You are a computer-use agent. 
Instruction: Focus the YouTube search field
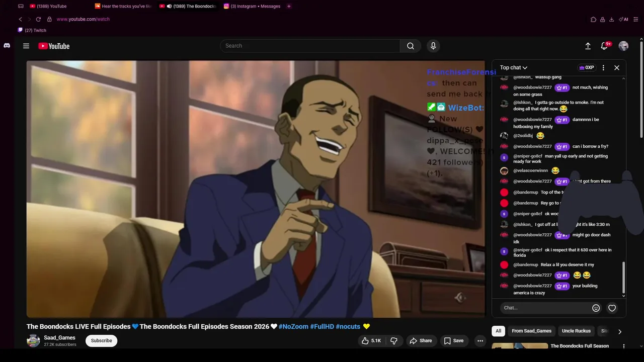point(310,46)
